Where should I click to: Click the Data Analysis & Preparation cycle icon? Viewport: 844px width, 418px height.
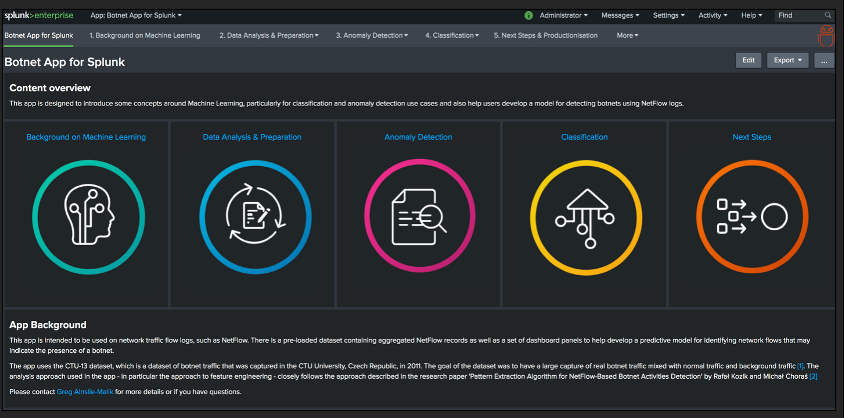point(255,217)
